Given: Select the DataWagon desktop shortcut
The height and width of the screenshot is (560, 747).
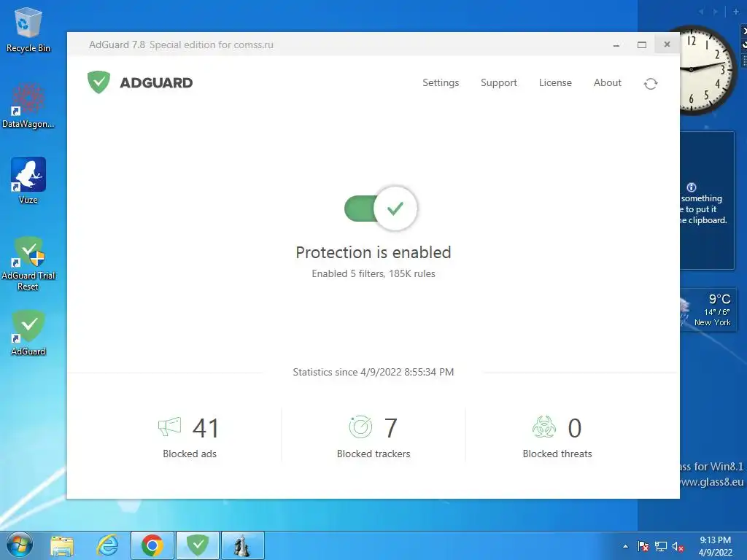Looking at the screenshot, I should 28,106.
